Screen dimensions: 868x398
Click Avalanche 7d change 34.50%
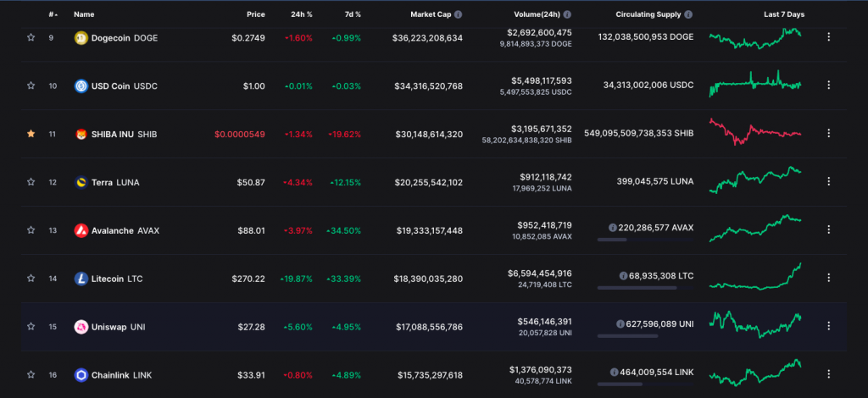coord(344,230)
